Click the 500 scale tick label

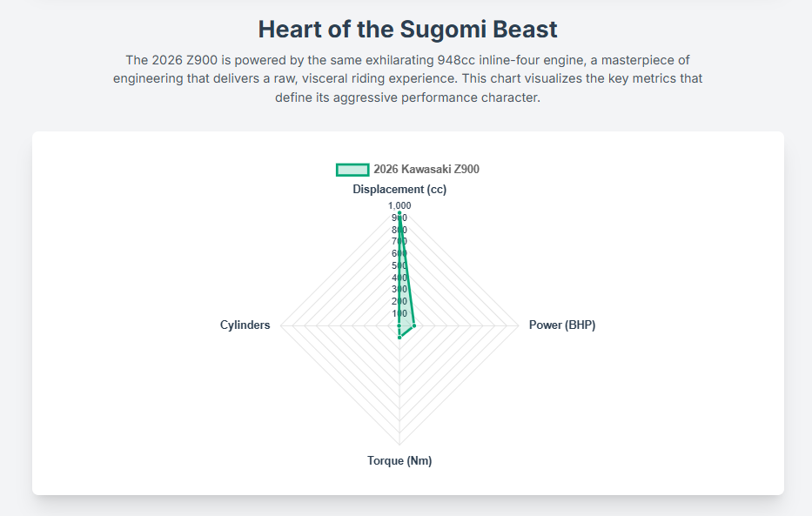[x=399, y=265]
